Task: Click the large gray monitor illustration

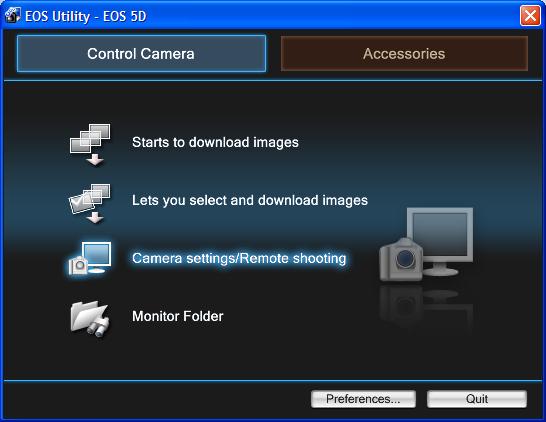Action: pyautogui.click(x=440, y=240)
